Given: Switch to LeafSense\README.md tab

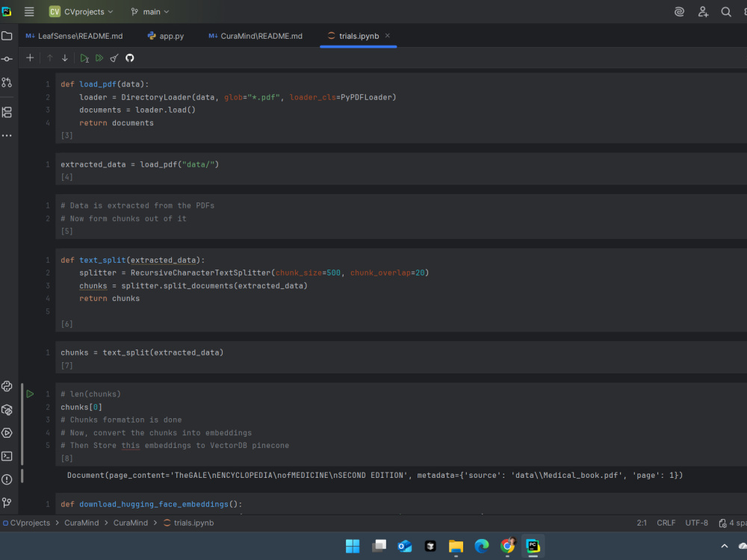Looking at the screenshot, I should click(x=74, y=36).
